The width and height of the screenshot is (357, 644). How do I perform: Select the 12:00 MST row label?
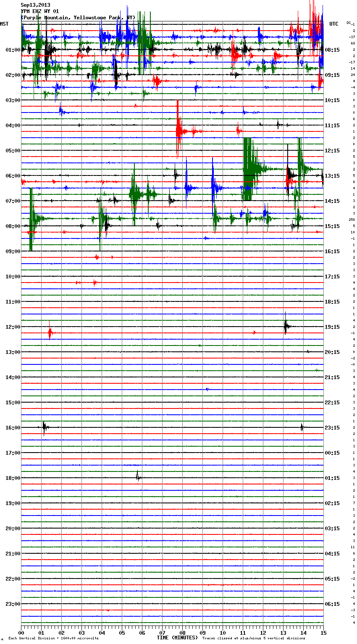(x=13, y=327)
